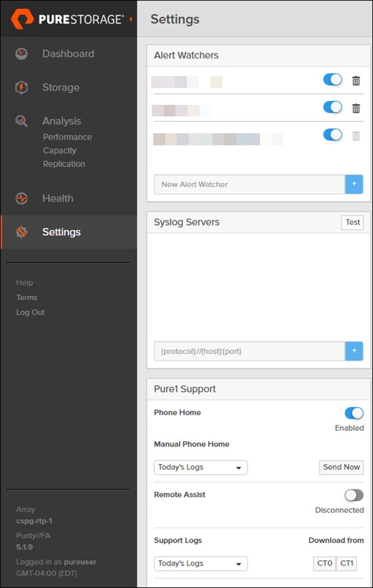Select CT0 to download support logs

(x=324, y=563)
